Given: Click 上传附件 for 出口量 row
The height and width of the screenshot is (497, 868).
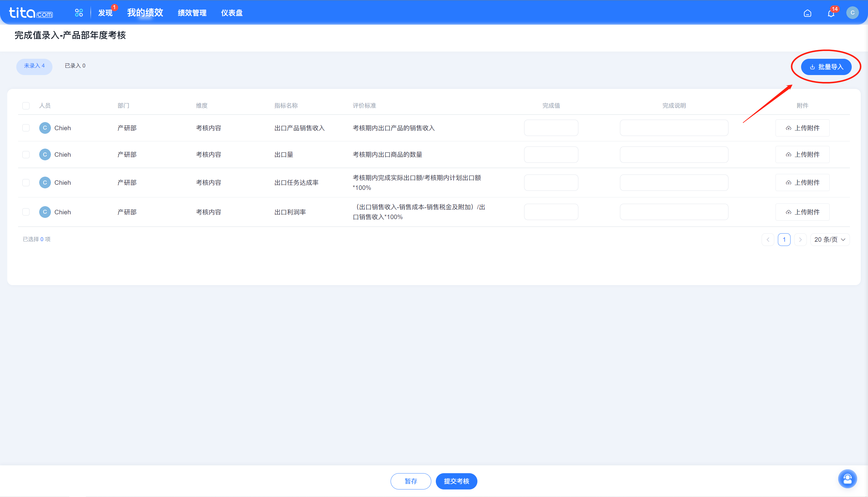Looking at the screenshot, I should point(802,154).
